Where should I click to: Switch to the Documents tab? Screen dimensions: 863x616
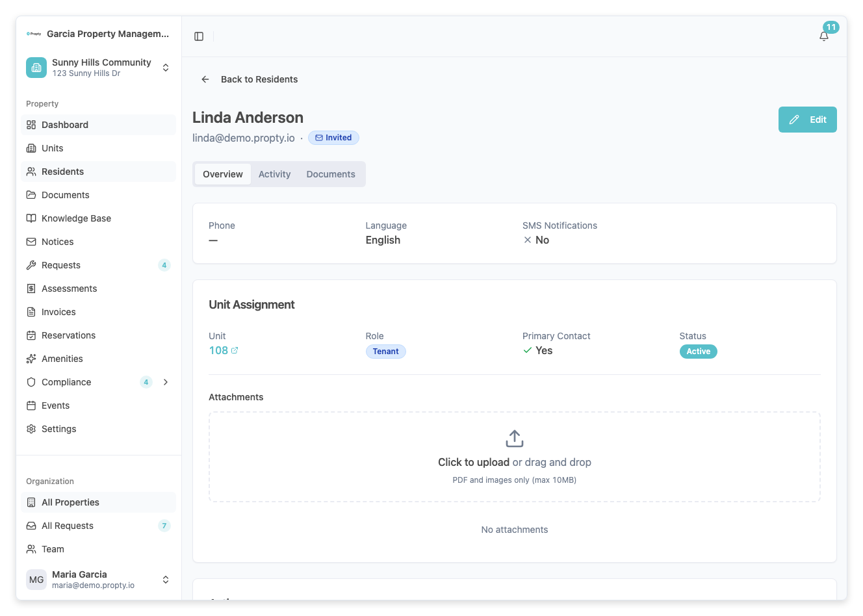tap(331, 174)
